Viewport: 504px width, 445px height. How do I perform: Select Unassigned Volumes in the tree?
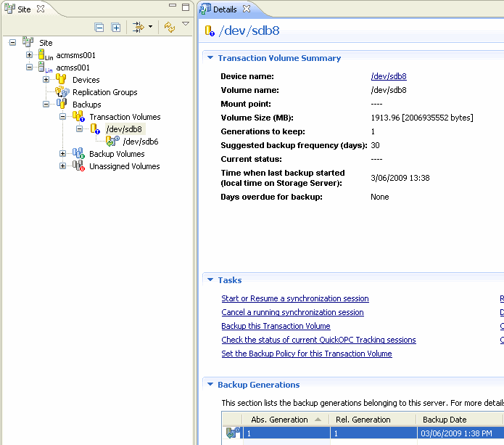pyautogui.click(x=125, y=166)
